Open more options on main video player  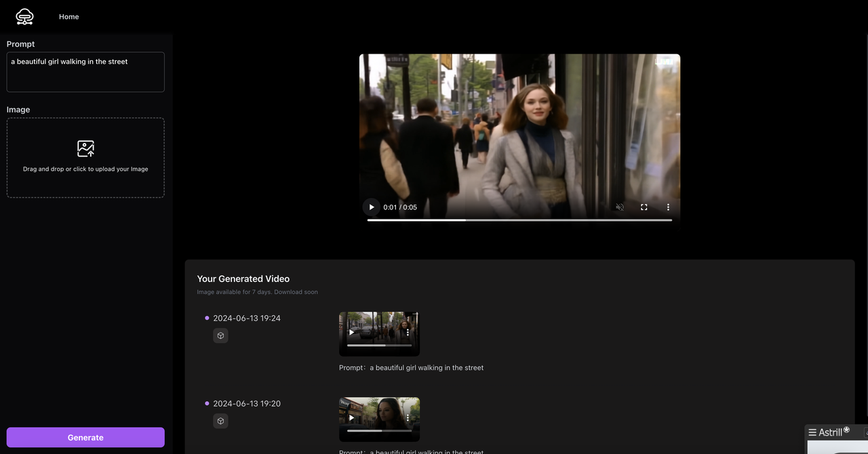668,207
